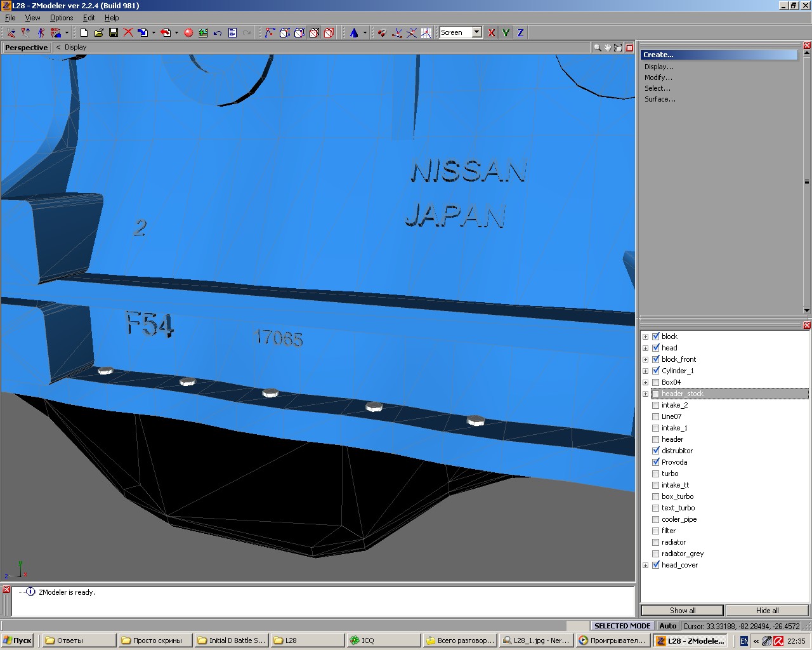
Task: Click the viewport zoom-extents icon
Action: pyautogui.click(x=618, y=48)
